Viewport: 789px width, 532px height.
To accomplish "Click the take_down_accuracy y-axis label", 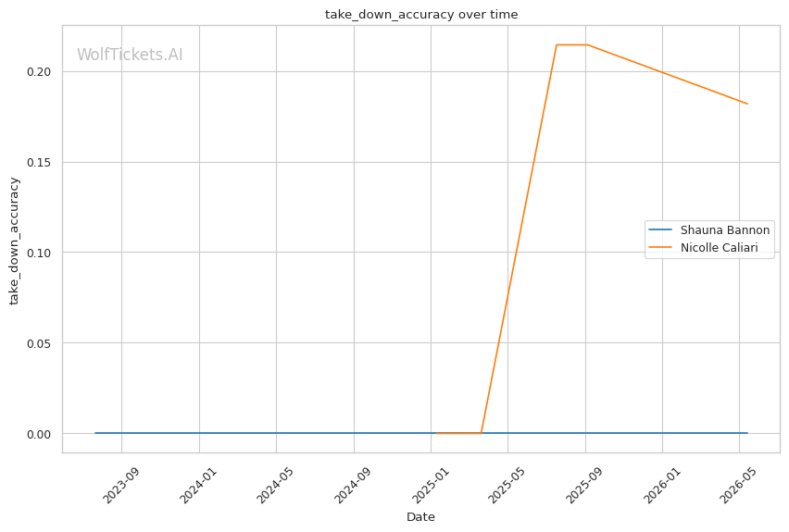I will [14, 241].
